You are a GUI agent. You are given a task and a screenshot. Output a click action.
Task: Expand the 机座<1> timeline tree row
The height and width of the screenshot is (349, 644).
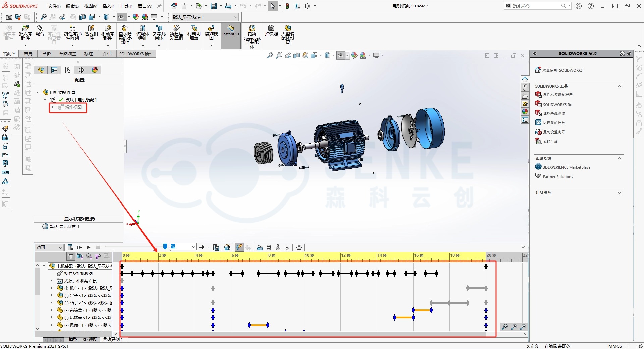click(52, 288)
